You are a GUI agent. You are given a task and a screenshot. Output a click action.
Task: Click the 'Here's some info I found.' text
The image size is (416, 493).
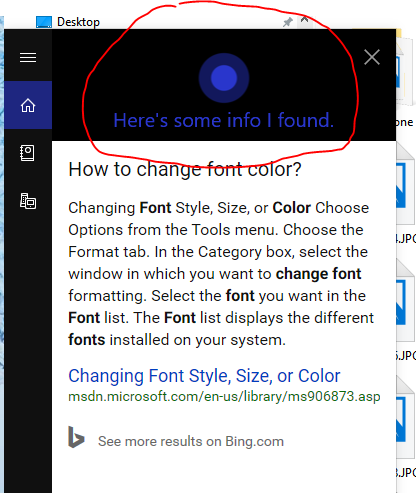pos(224,120)
